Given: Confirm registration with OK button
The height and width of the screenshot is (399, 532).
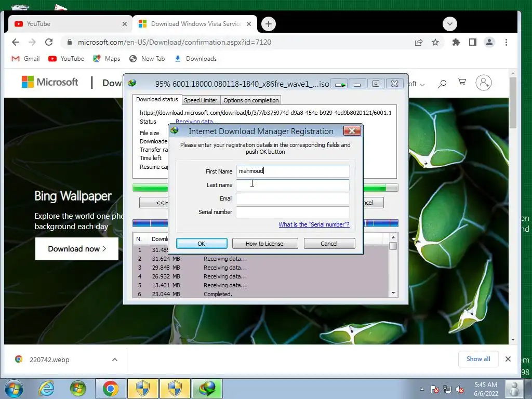Looking at the screenshot, I should click(x=202, y=243).
